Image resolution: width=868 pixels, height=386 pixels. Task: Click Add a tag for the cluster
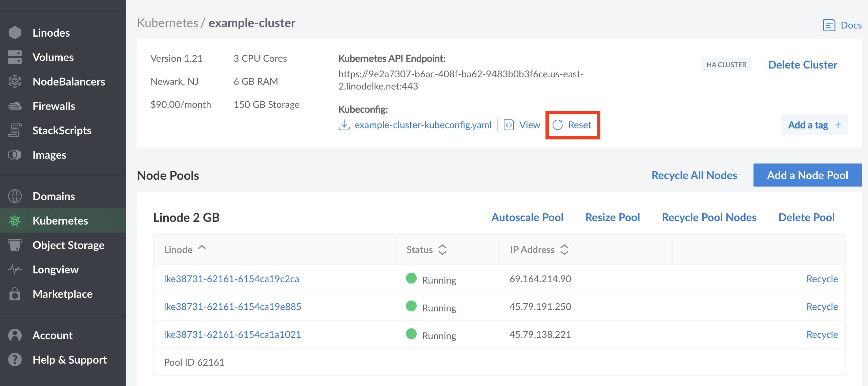[814, 125]
